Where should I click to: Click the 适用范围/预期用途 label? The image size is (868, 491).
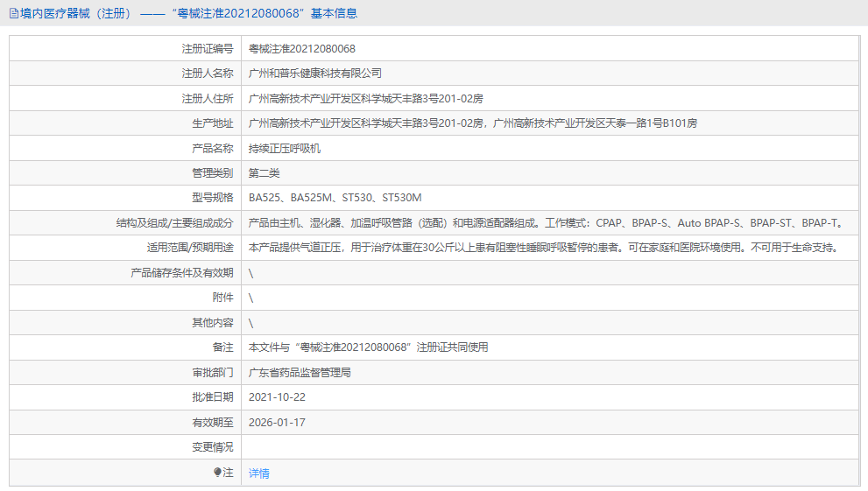point(190,248)
